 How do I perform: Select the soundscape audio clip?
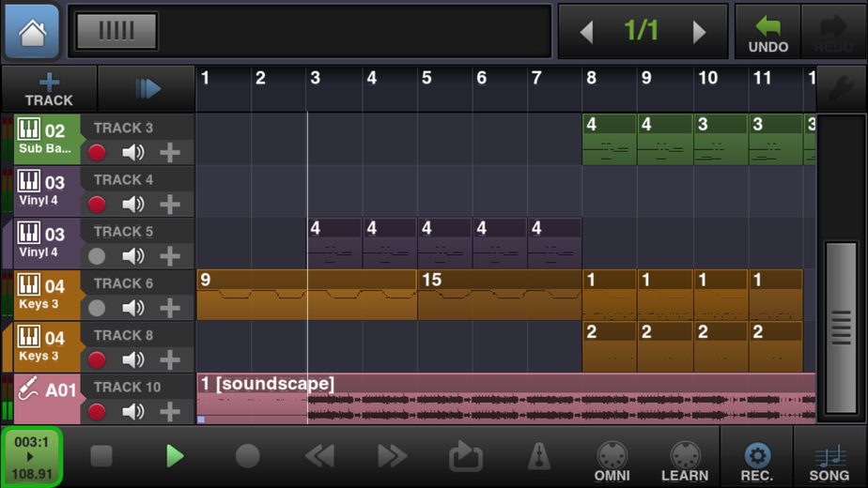click(x=506, y=399)
